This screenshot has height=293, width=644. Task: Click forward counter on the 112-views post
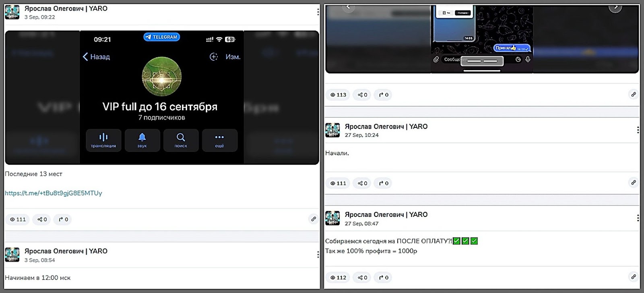(x=383, y=278)
